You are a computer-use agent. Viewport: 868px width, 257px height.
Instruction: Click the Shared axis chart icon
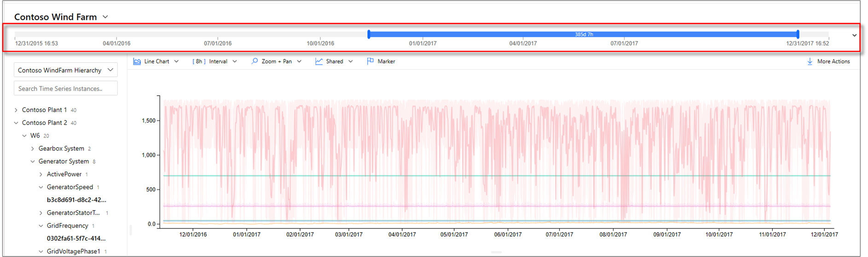pos(319,61)
